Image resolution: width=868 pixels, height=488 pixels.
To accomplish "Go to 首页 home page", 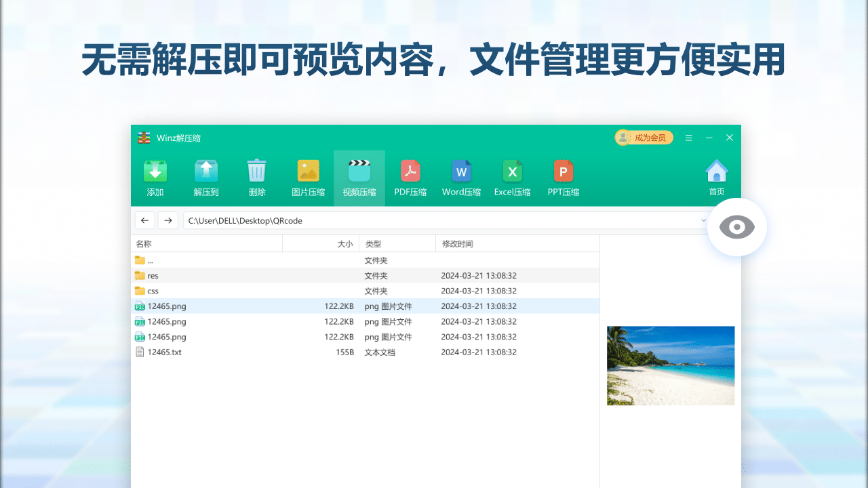I will pyautogui.click(x=717, y=176).
